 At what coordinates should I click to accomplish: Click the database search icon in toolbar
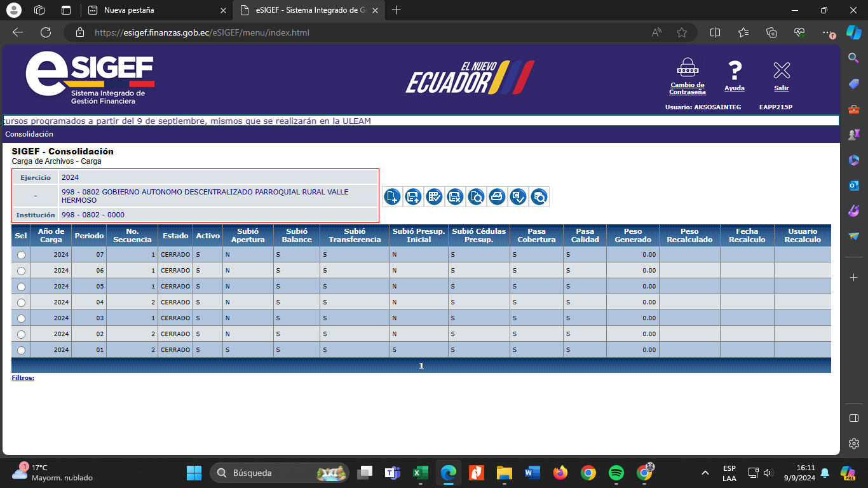[539, 197]
